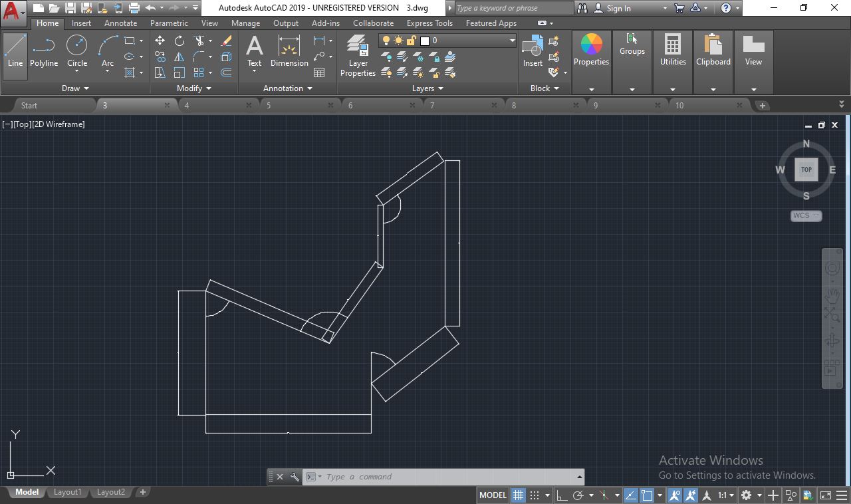This screenshot has height=504, width=851.
Task: Switch to the Layout1 tab
Action: (x=67, y=492)
